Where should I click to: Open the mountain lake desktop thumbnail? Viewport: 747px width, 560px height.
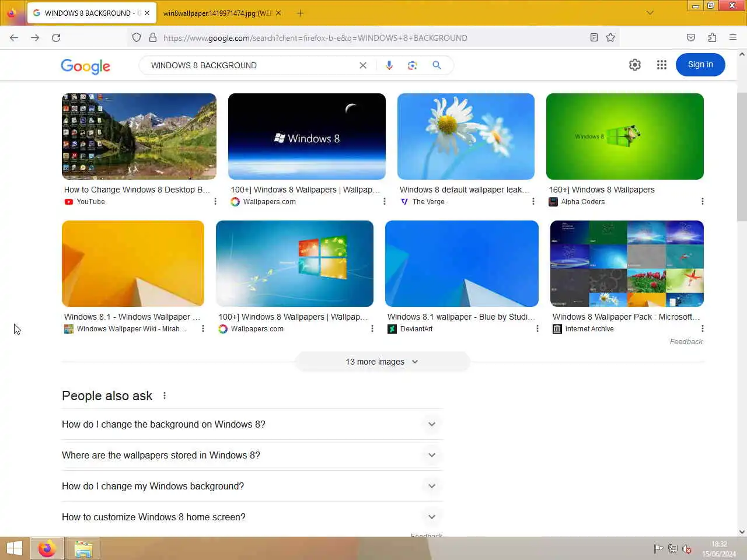click(139, 136)
